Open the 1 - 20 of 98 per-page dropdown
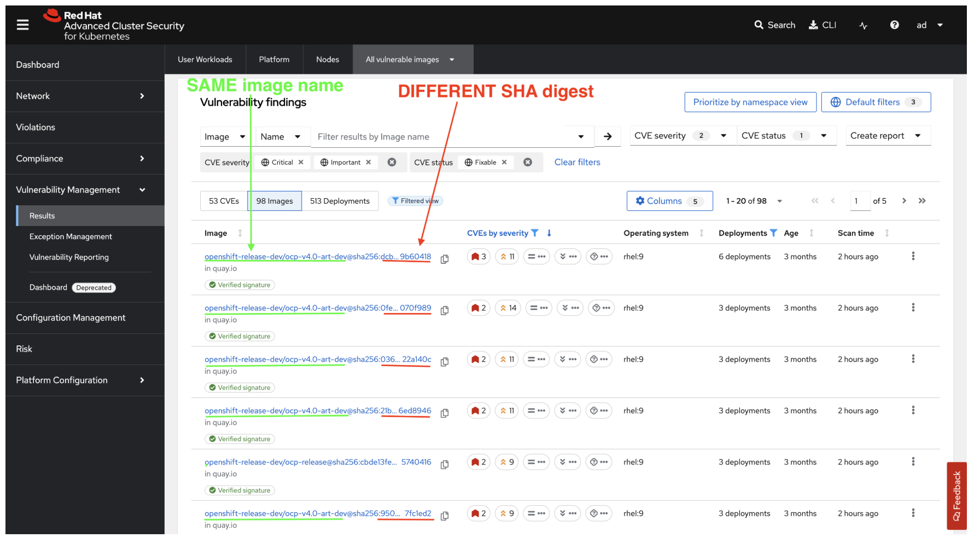The height and width of the screenshot is (555, 980). coord(755,201)
